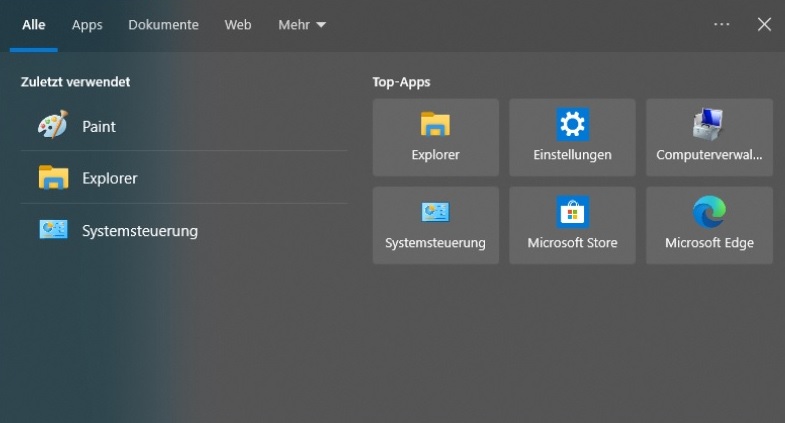Click the Computerverwal... tile label

709,155
